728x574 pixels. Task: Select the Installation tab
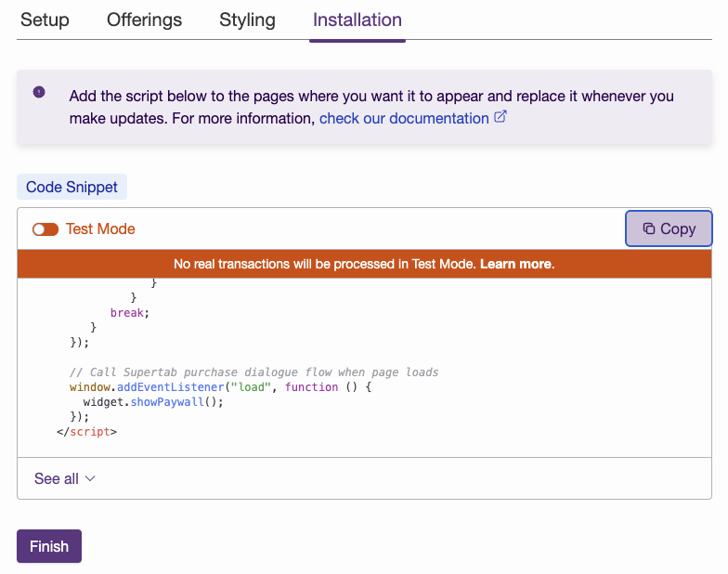point(357,20)
